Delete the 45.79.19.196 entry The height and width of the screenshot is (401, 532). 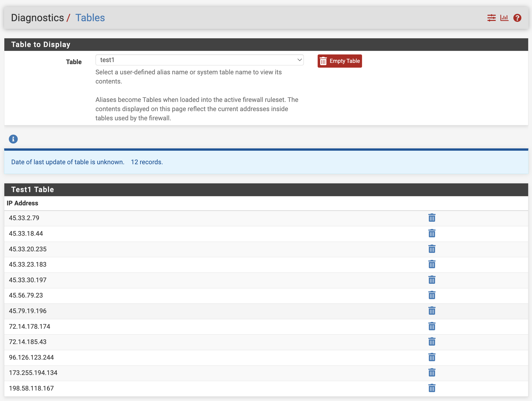432,311
